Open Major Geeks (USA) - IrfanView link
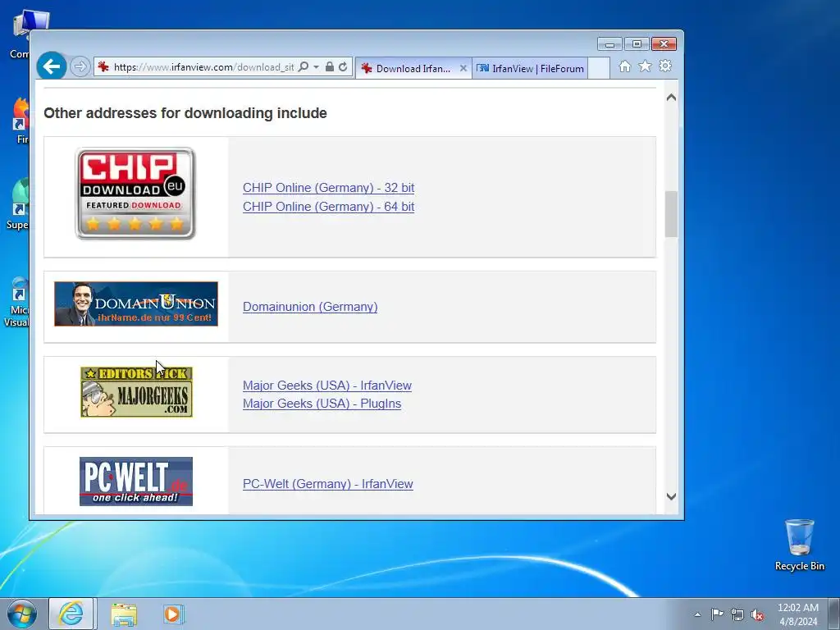The width and height of the screenshot is (840, 630). click(327, 386)
